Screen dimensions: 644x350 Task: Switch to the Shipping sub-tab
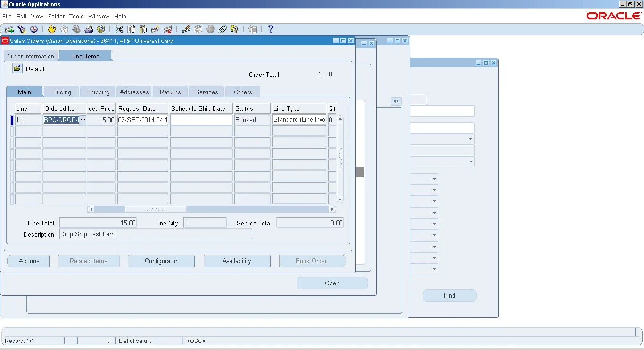(x=98, y=92)
